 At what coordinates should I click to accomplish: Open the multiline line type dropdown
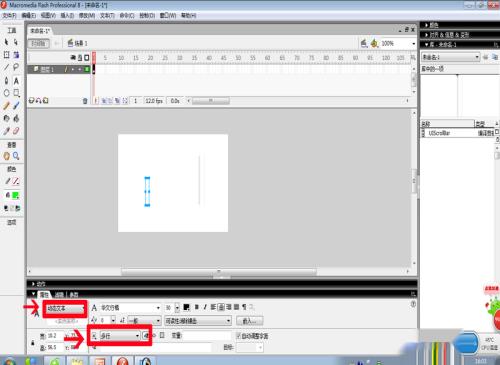click(x=120, y=336)
